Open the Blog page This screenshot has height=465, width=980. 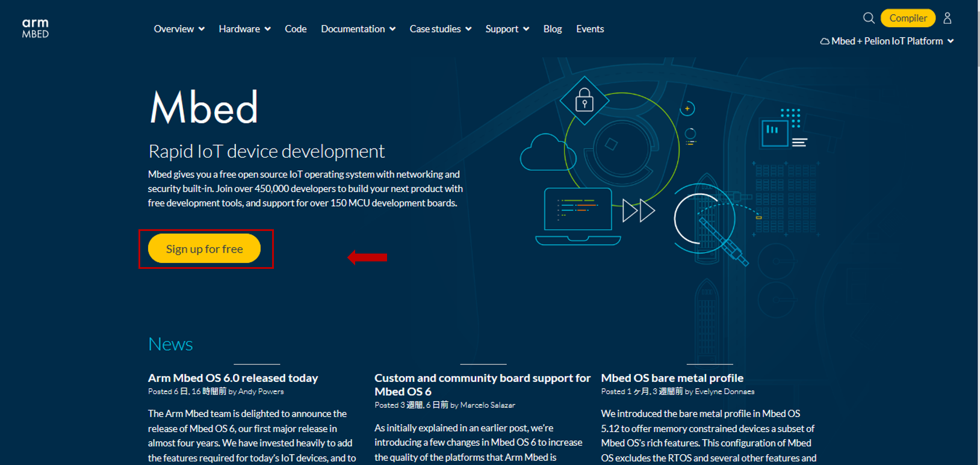pos(552,29)
